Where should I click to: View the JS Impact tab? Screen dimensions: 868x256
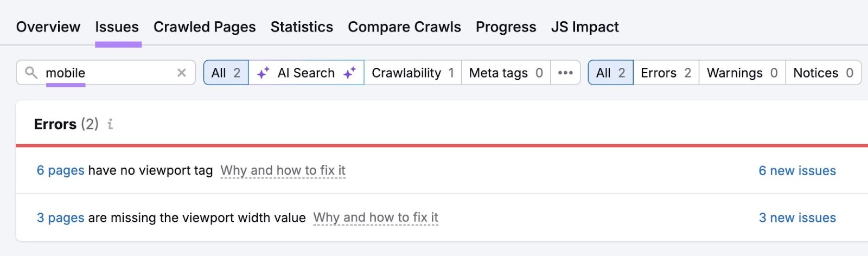585,27
